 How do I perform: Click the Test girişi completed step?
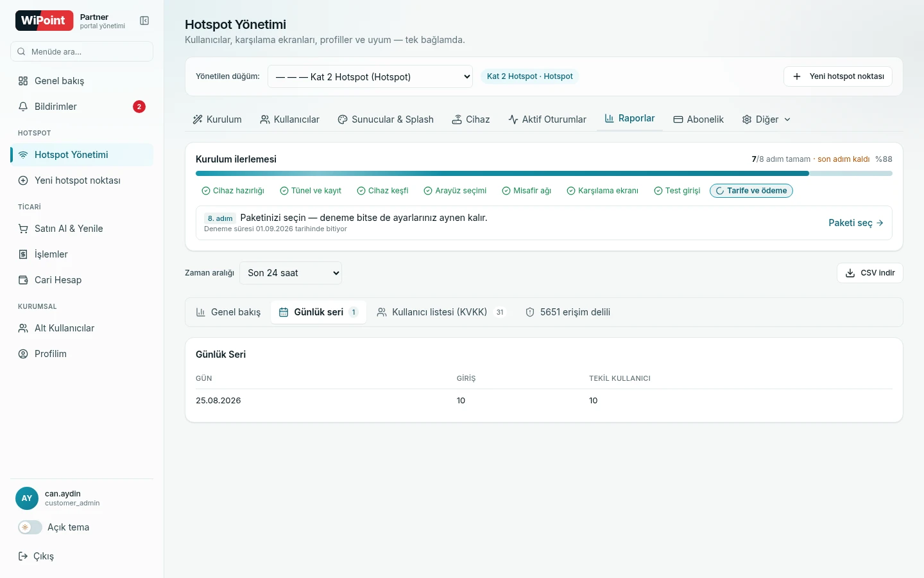[x=677, y=191]
